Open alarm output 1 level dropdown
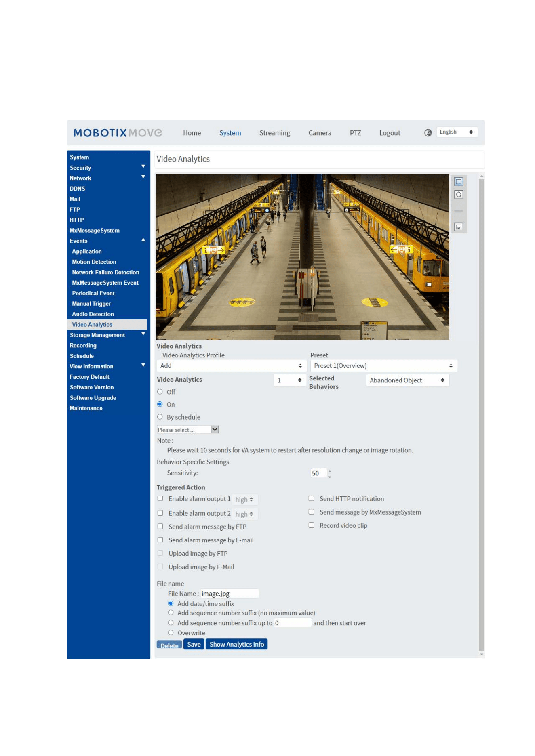Image resolution: width=535 pixels, height=756 pixels. (x=244, y=499)
